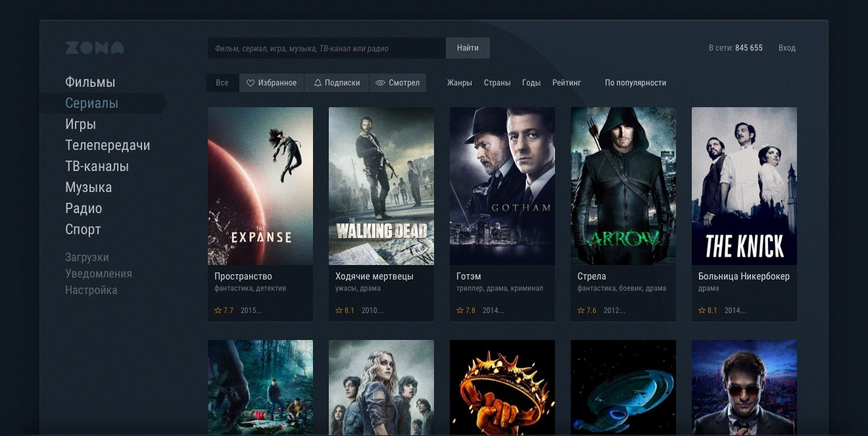The height and width of the screenshot is (436, 868).
Task: Open The Knick poster thumbnail
Action: coord(744,186)
